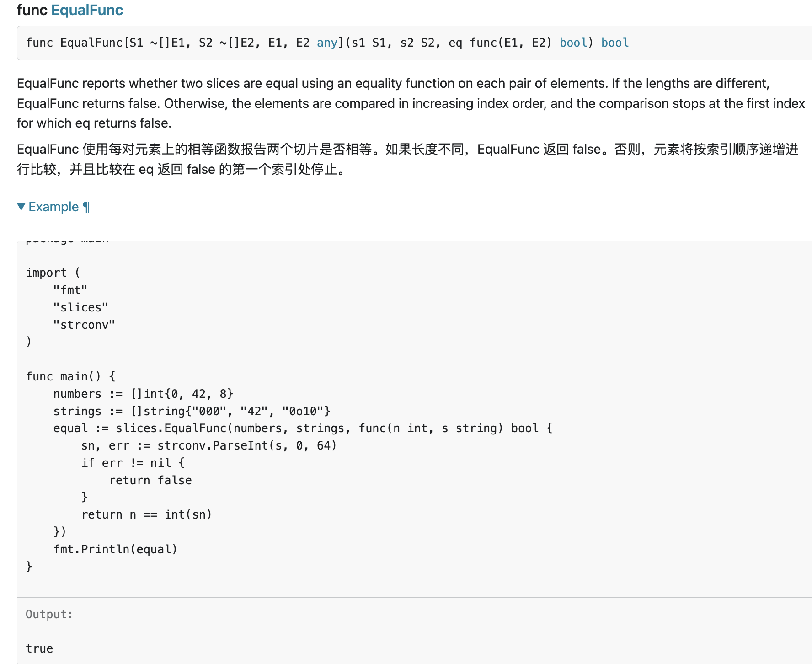
Task: Click the strings slice declaration line
Action: point(192,411)
